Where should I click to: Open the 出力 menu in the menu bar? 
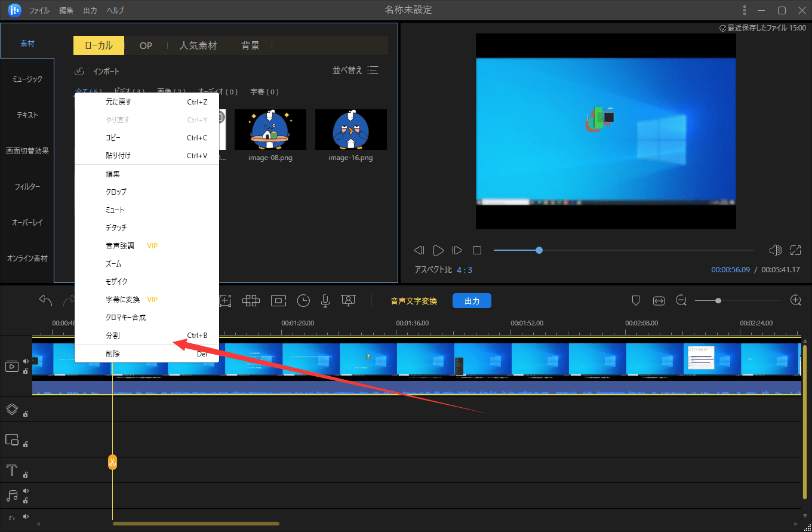click(91, 11)
